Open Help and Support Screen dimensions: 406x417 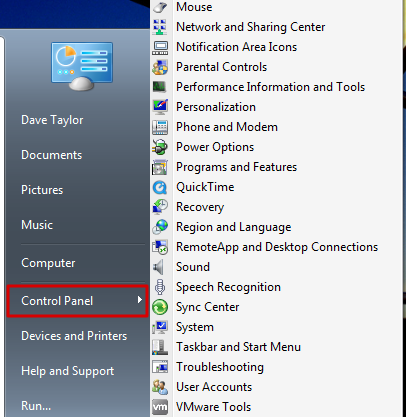(68, 371)
